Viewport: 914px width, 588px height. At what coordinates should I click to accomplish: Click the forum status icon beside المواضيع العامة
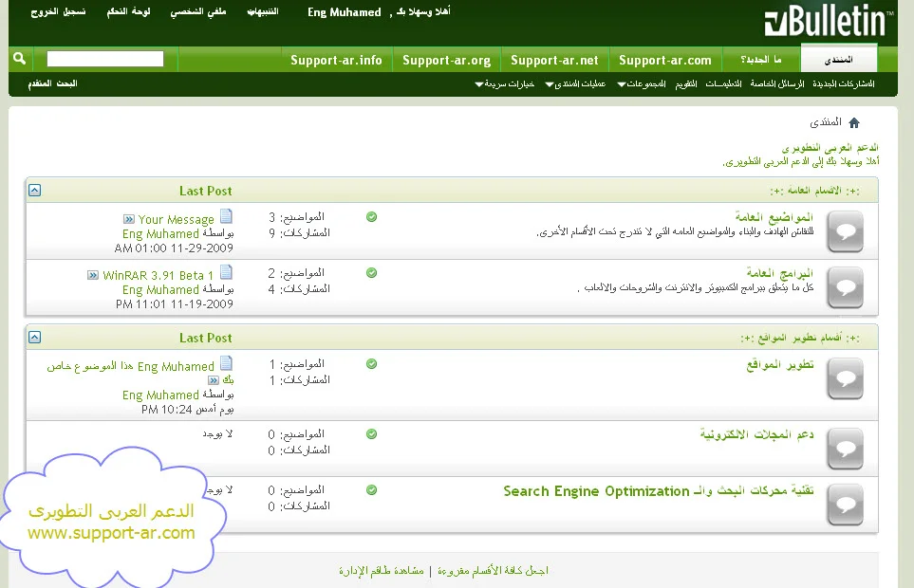[845, 231]
